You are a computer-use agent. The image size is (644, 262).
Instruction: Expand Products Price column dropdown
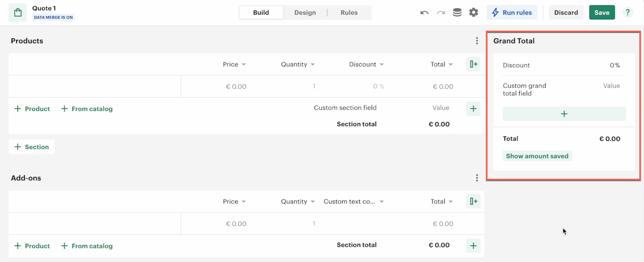click(x=244, y=64)
